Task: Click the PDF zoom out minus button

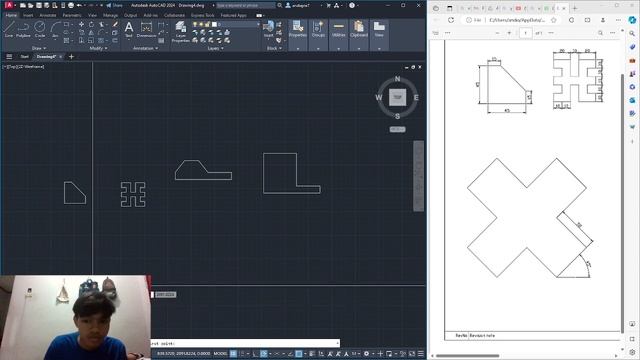Action: (497, 33)
